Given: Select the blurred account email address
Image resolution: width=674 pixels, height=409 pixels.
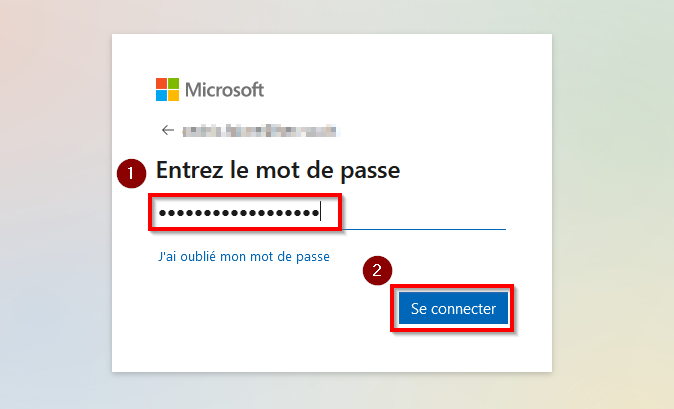Looking at the screenshot, I should click(261, 131).
